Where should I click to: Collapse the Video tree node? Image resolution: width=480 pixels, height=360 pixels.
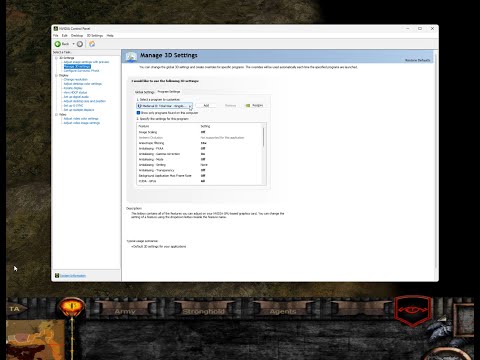[x=56, y=114]
